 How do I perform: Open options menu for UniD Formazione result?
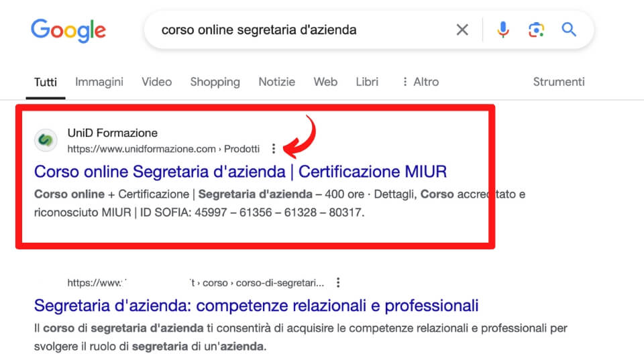pyautogui.click(x=274, y=149)
